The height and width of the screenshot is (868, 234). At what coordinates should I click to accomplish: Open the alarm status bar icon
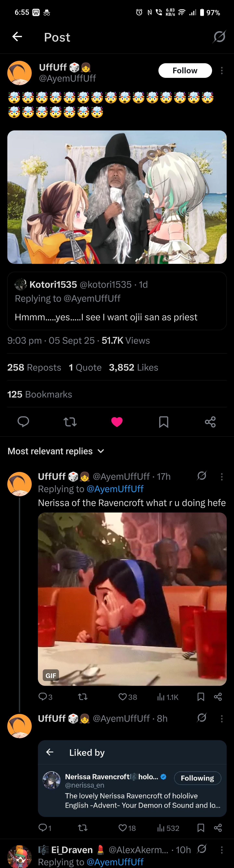[x=139, y=12]
